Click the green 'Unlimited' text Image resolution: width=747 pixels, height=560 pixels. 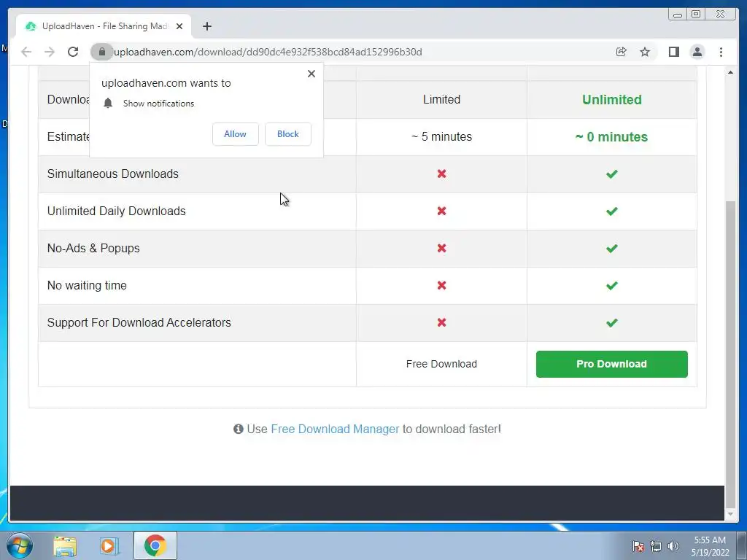pyautogui.click(x=612, y=99)
